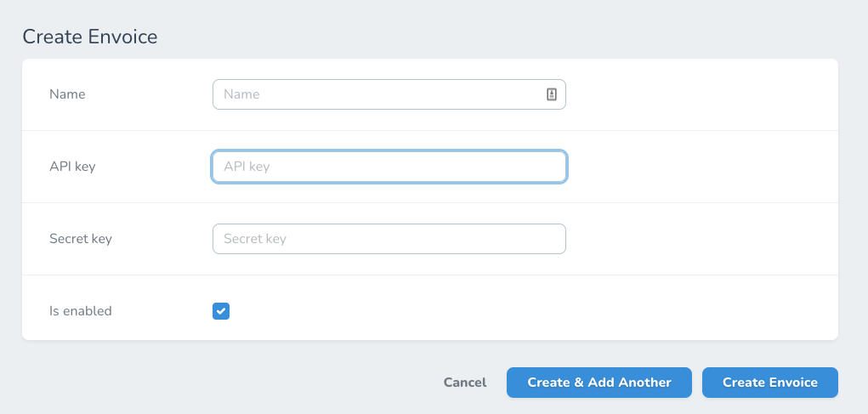Cancel creating the envoice
Viewport: 868px width, 414px height.
tap(465, 383)
